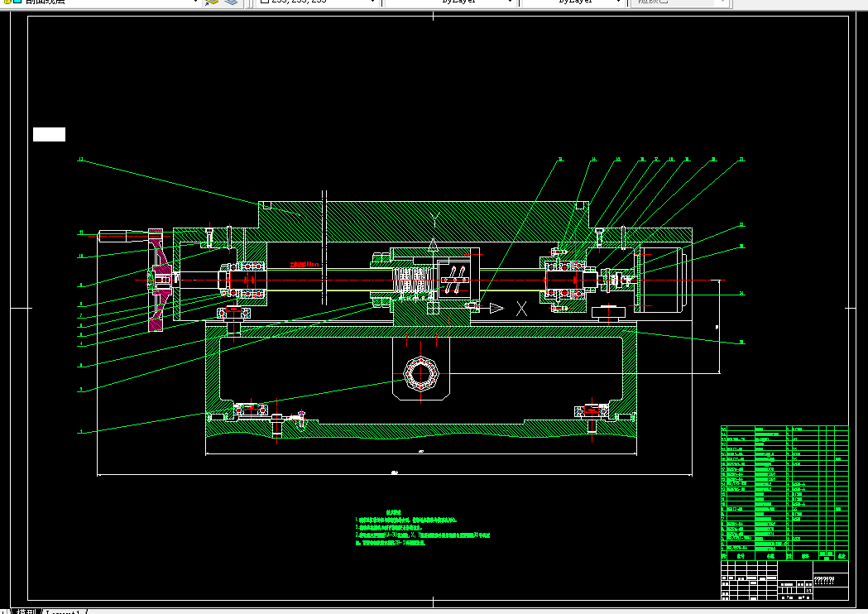Switch to the 模型 model tab

26,612
